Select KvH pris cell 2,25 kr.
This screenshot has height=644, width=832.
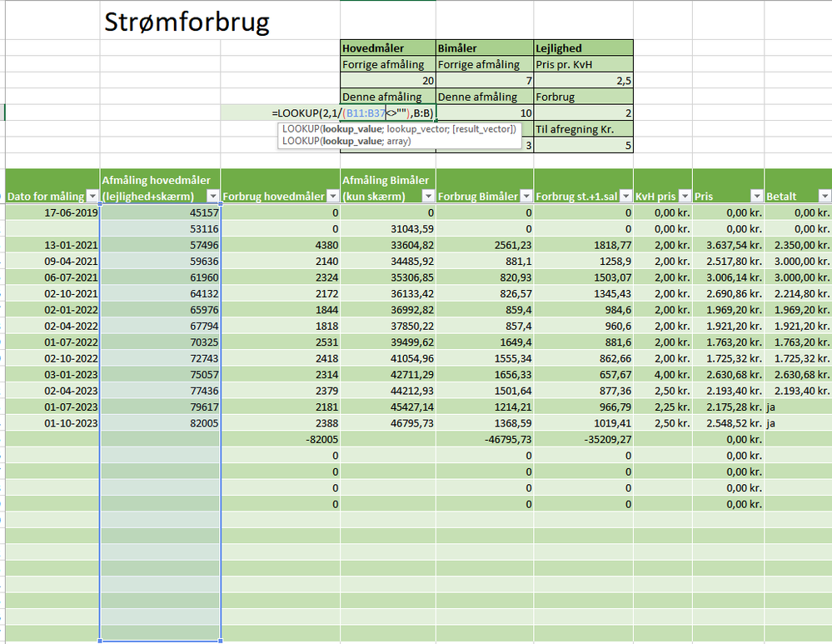[663, 407]
